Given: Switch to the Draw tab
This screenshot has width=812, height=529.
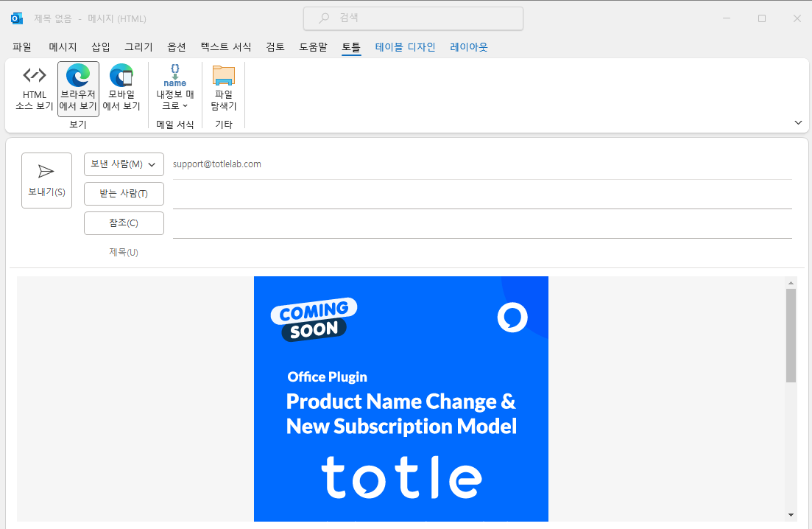Looking at the screenshot, I should pyautogui.click(x=138, y=47).
